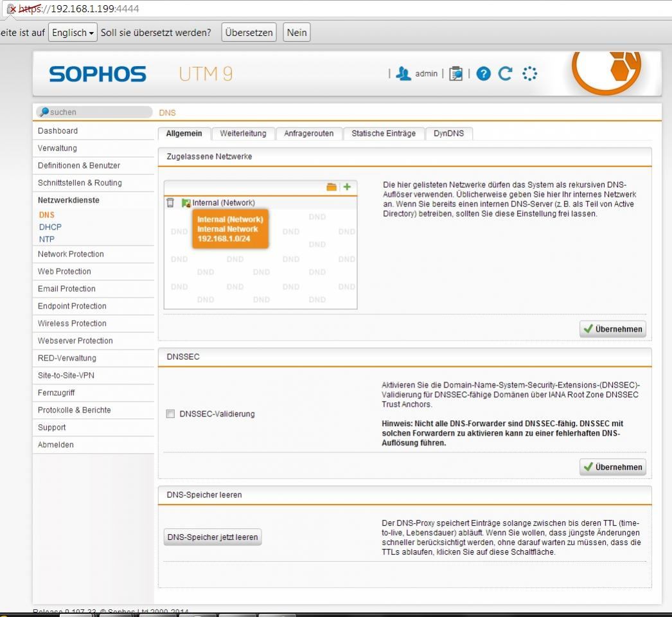672x617 pixels.
Task: Select DHCP submenu item
Action: coord(50,227)
